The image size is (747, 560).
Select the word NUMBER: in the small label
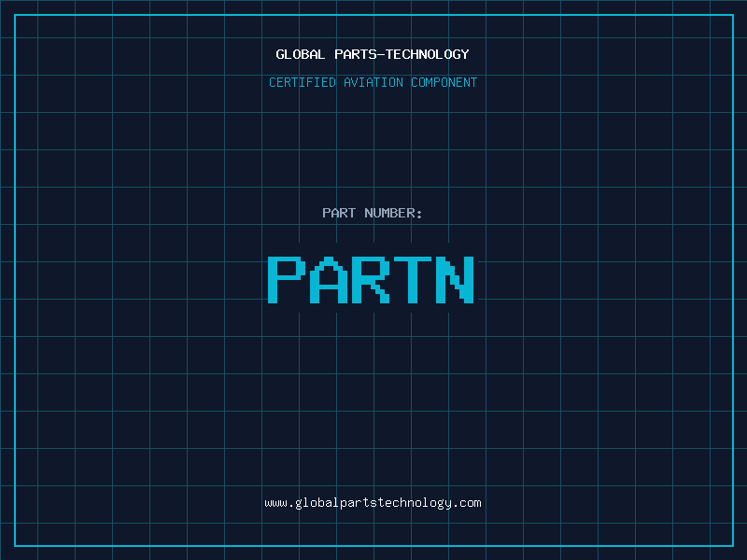pyautogui.click(x=393, y=213)
